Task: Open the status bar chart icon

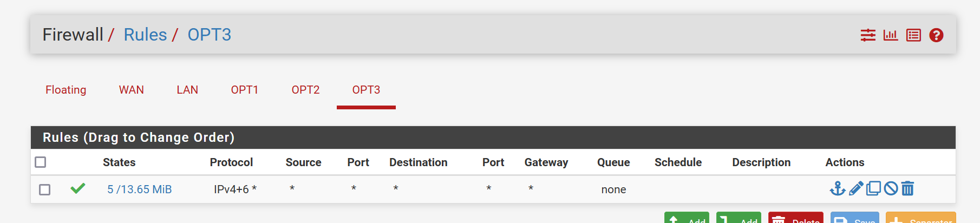Action: click(891, 35)
